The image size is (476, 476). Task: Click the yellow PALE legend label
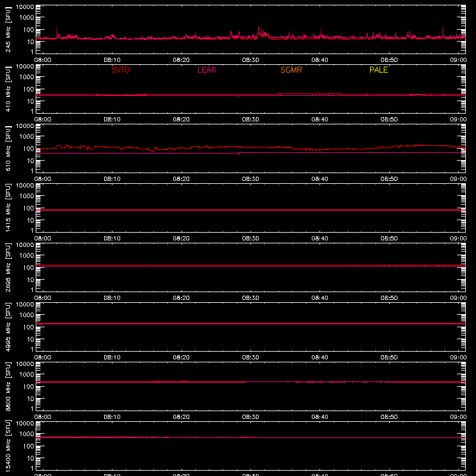378,70
